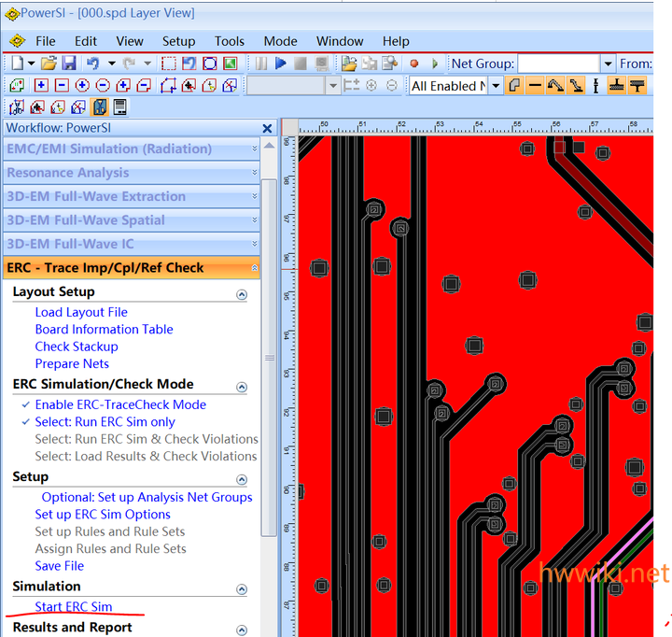Viewport: 672px width, 637px height.
Task: Click the Open folder icon
Action: (49, 64)
